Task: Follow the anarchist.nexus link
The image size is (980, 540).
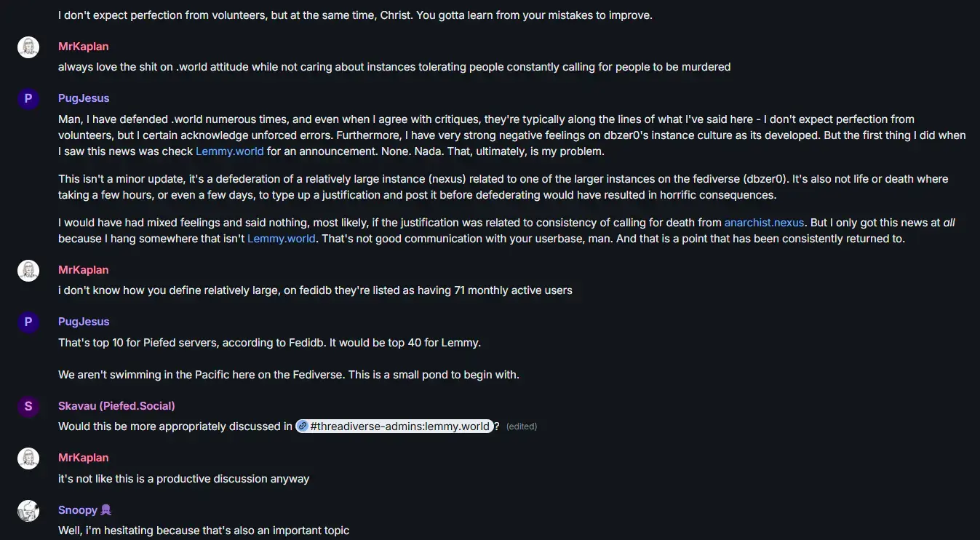Action: 765,223
